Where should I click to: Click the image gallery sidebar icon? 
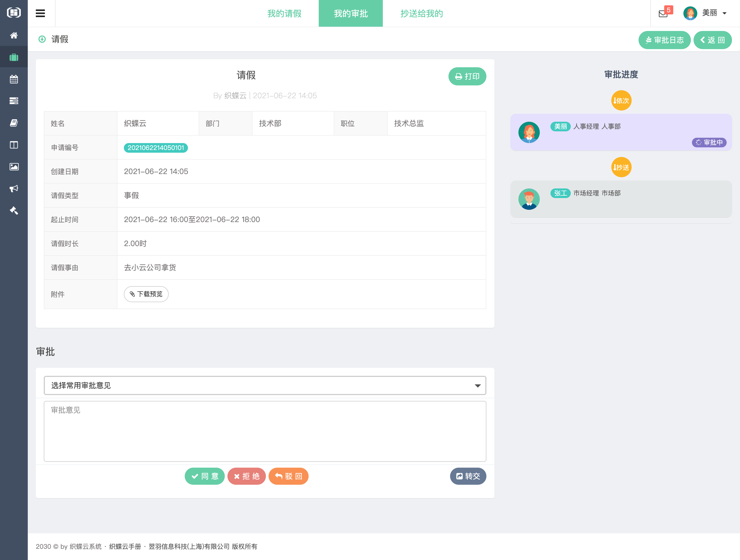click(14, 167)
